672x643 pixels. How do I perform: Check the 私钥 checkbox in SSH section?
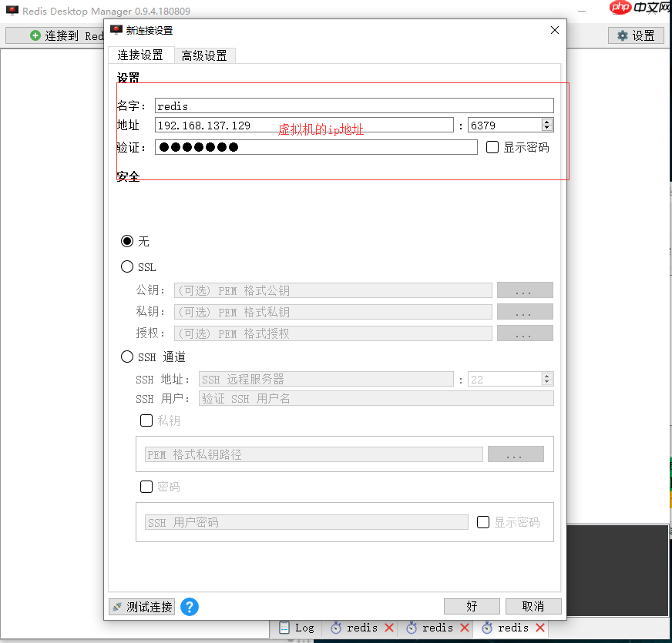coord(146,420)
